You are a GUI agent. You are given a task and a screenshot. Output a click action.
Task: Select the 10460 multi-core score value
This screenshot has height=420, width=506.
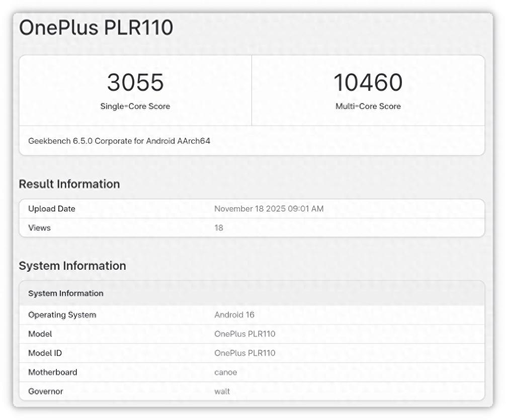[x=368, y=82]
